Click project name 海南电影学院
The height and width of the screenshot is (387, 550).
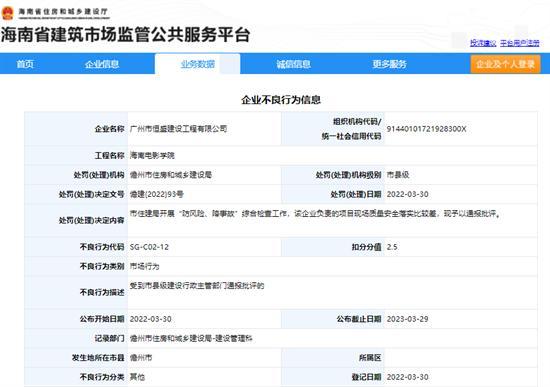coord(152,155)
